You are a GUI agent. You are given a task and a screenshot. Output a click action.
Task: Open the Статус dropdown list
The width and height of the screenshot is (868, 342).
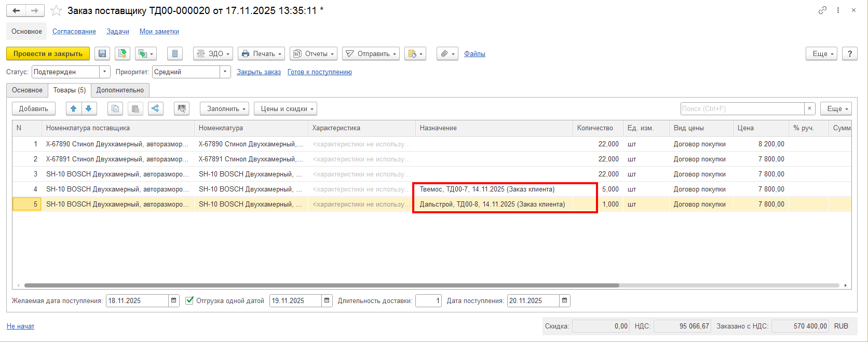tap(105, 72)
